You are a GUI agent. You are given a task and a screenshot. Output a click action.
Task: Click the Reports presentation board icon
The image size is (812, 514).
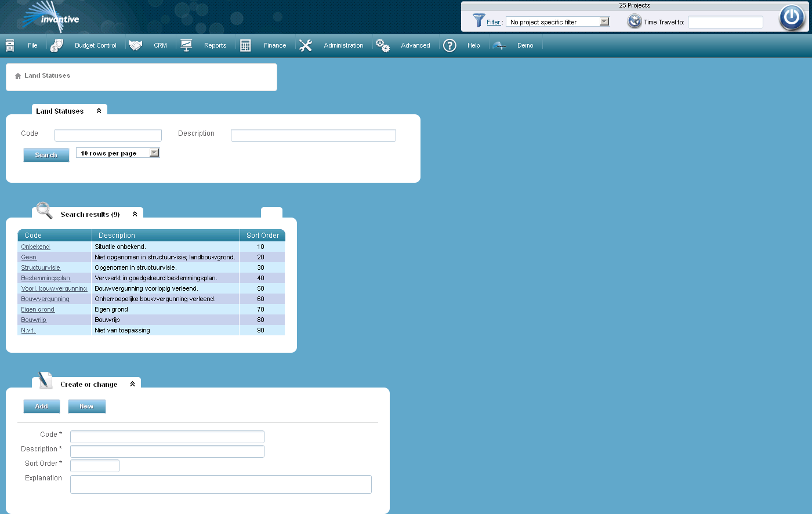tap(186, 45)
